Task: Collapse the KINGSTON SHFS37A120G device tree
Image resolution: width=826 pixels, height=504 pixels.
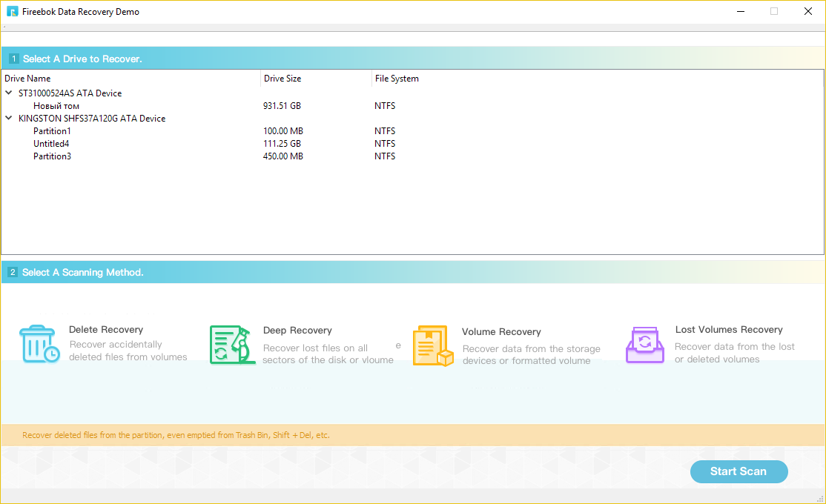Action: [x=8, y=118]
